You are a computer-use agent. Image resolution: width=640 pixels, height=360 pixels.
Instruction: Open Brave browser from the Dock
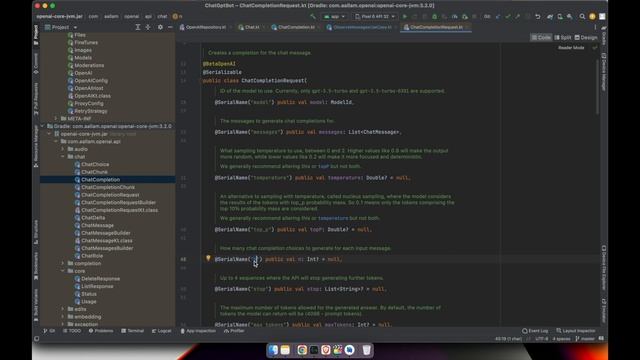326,350
